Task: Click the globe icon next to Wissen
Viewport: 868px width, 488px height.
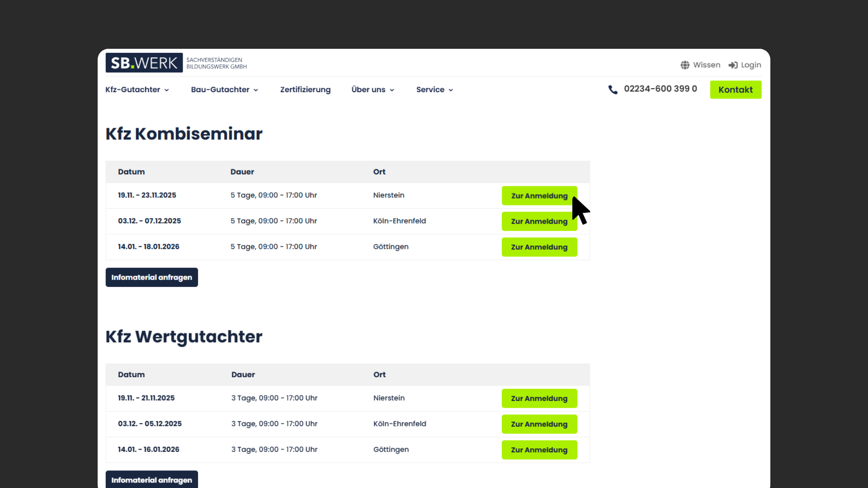Action: (x=685, y=65)
